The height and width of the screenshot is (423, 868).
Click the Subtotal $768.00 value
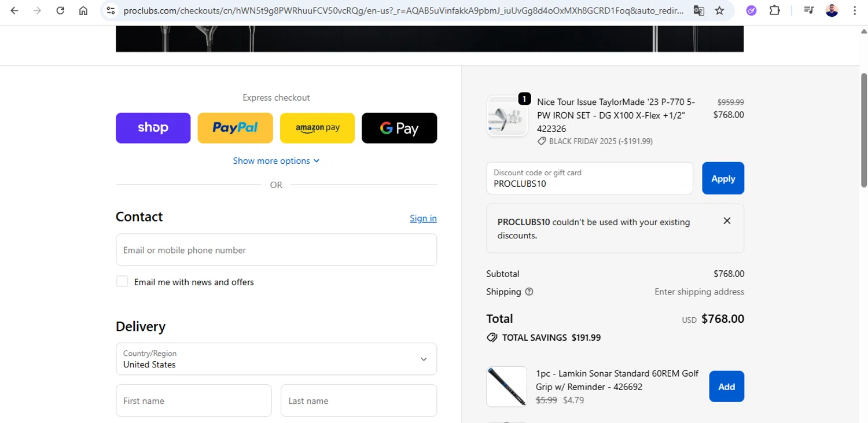coord(729,274)
